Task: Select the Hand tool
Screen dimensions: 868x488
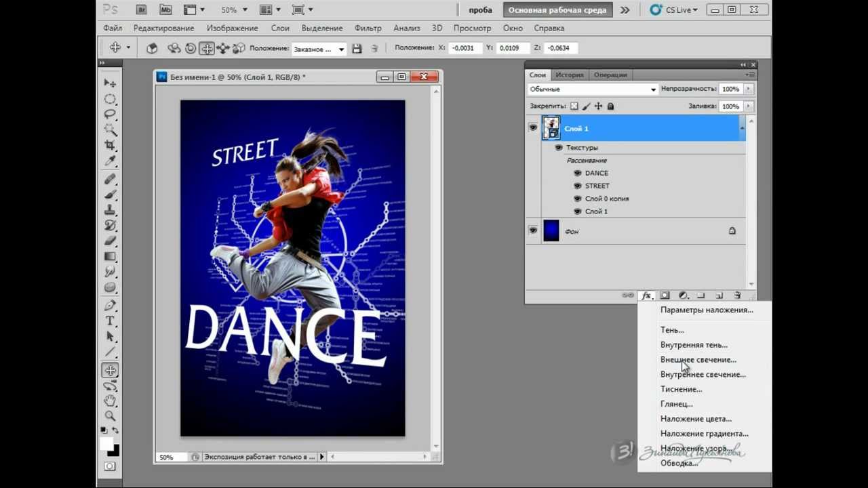Action: pos(110,401)
